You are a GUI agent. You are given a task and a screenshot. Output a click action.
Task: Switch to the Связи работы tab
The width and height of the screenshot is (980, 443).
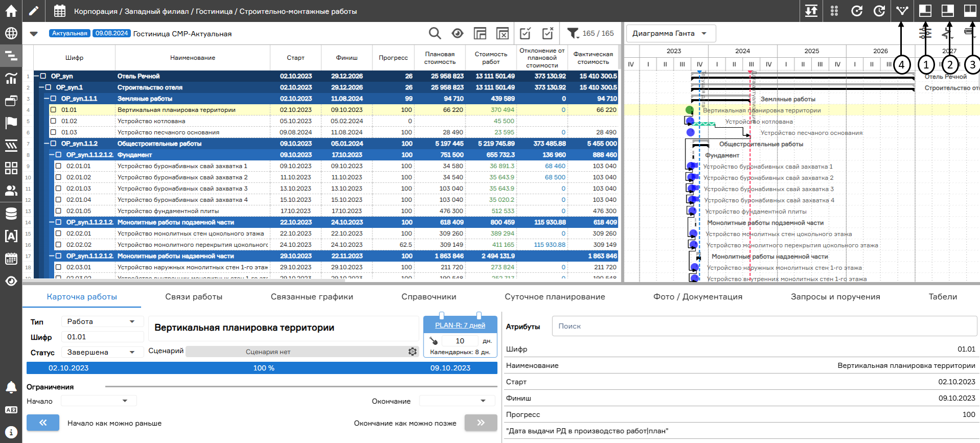pos(194,297)
